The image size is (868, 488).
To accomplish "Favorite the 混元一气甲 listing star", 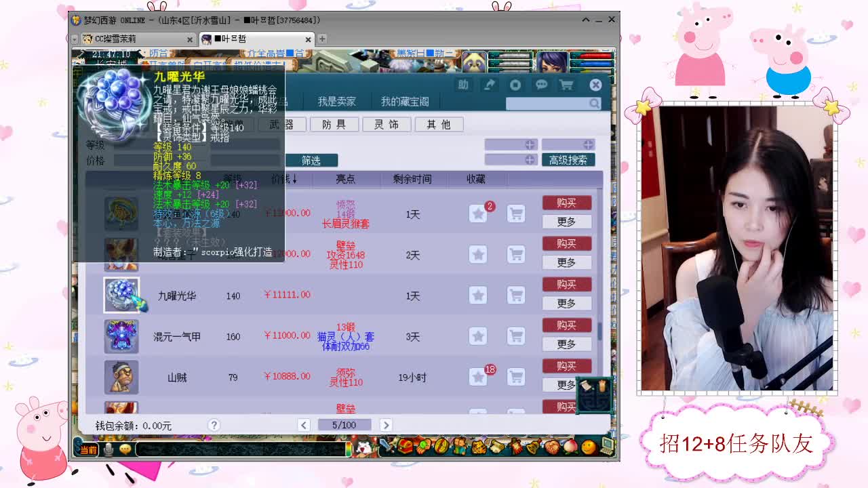I will click(478, 336).
